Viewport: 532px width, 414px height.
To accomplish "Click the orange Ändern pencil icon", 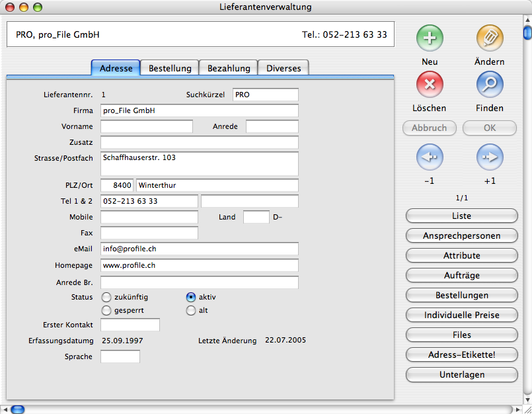I will [490, 38].
